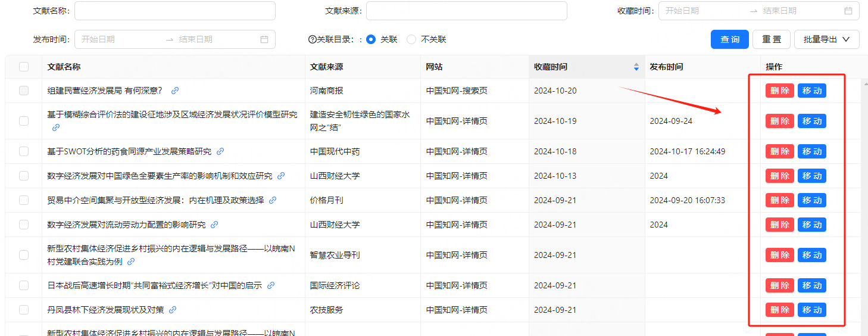
Task: Select the 不关联 radio button
Action: click(411, 39)
